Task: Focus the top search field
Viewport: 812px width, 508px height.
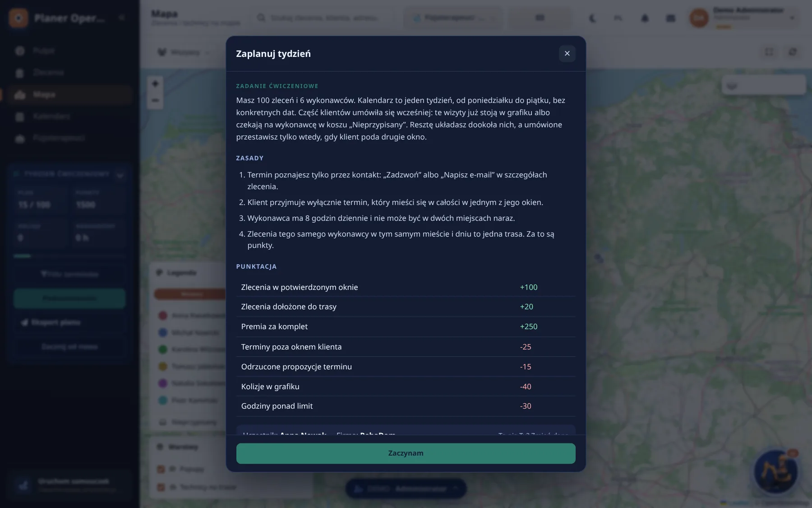Action: click(x=324, y=18)
